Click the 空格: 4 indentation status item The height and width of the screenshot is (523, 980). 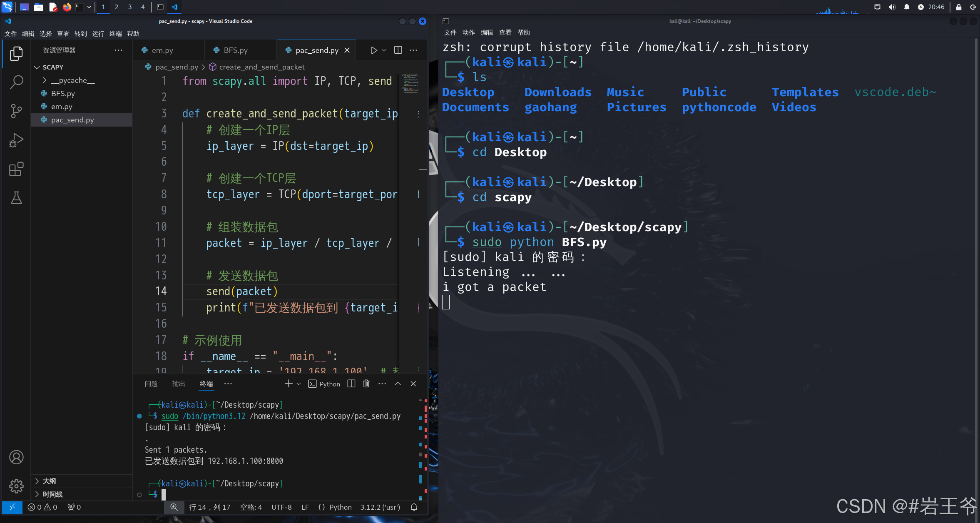(251, 507)
